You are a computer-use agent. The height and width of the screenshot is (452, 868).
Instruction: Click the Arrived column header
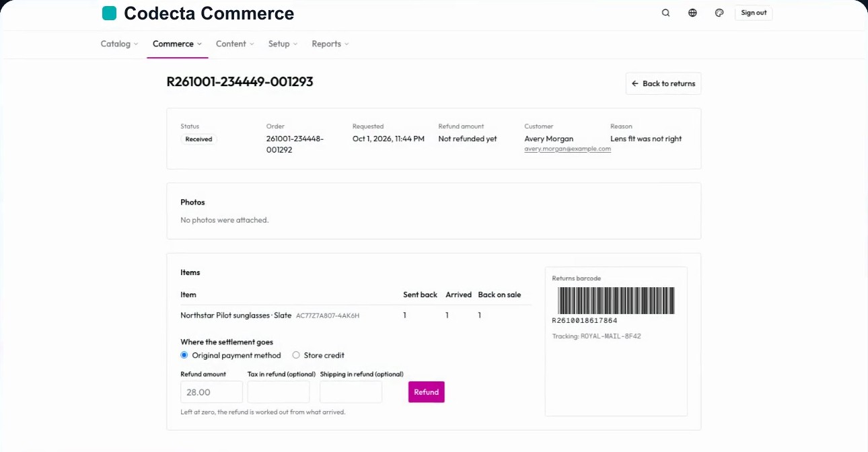[458, 295]
